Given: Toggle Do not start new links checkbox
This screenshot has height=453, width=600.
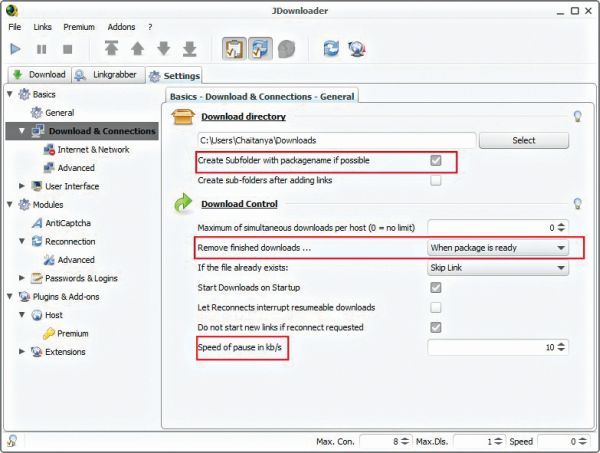Looking at the screenshot, I should point(436,327).
